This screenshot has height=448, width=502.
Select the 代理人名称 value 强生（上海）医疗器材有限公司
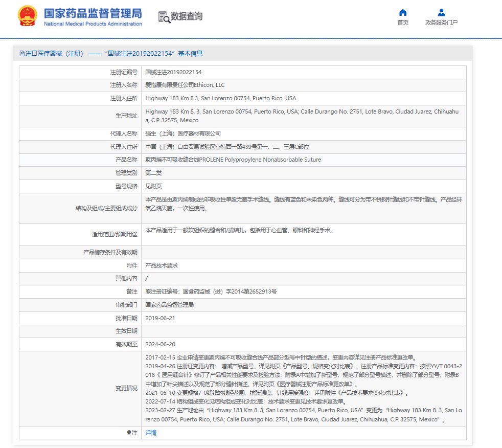[183, 133]
